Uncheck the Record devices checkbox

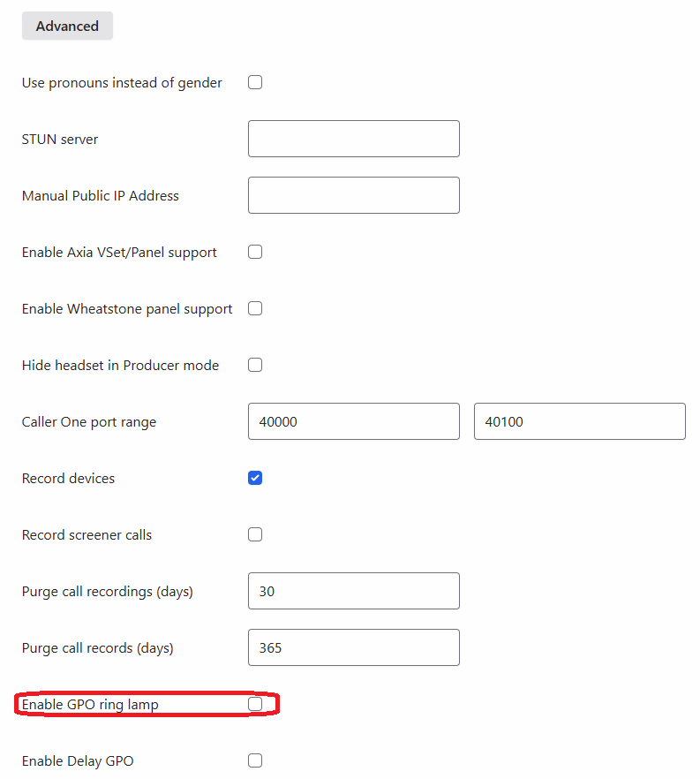point(255,478)
